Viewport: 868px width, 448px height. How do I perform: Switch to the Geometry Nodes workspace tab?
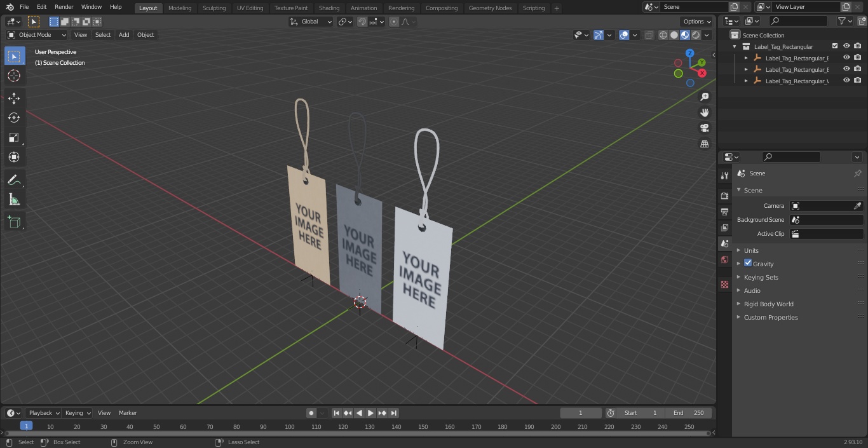(x=490, y=8)
